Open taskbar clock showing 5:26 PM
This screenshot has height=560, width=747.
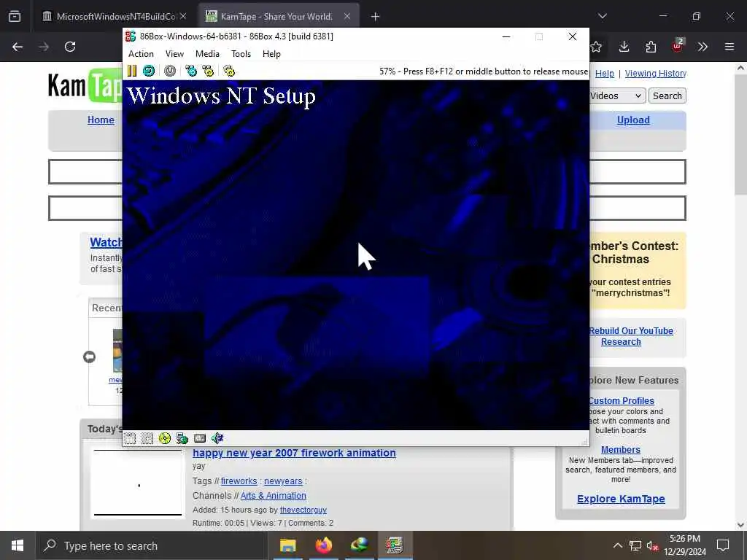[684, 545]
